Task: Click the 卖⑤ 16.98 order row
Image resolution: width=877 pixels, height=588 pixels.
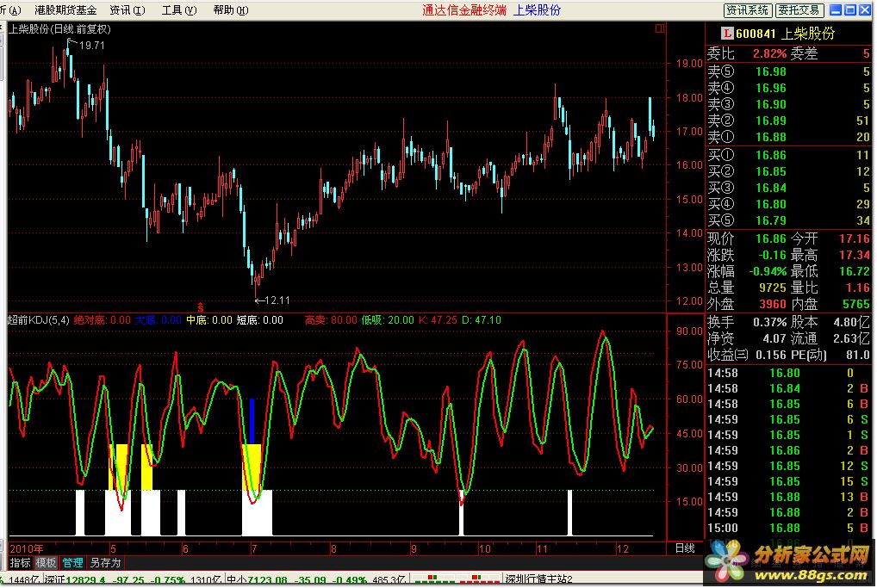Action: tap(788, 71)
